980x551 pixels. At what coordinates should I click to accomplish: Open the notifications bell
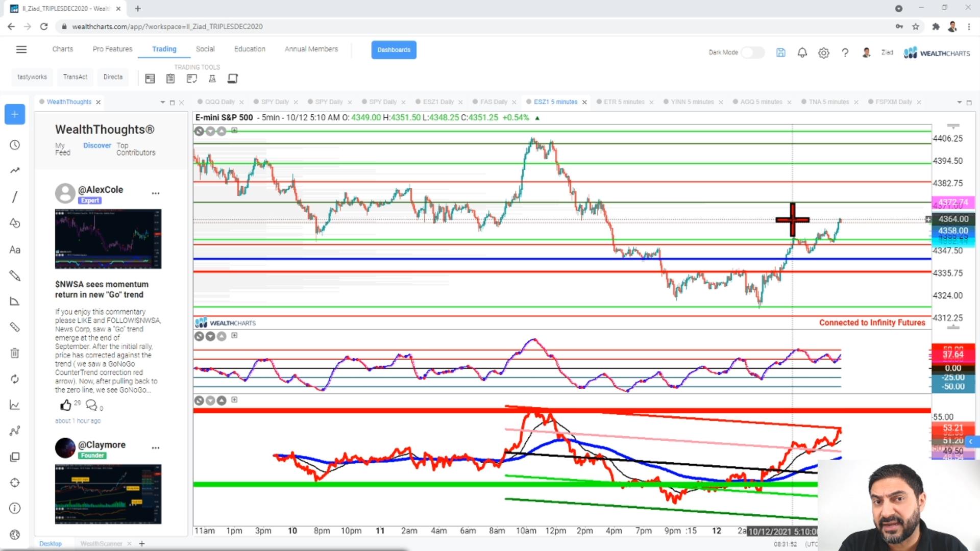pyautogui.click(x=802, y=53)
